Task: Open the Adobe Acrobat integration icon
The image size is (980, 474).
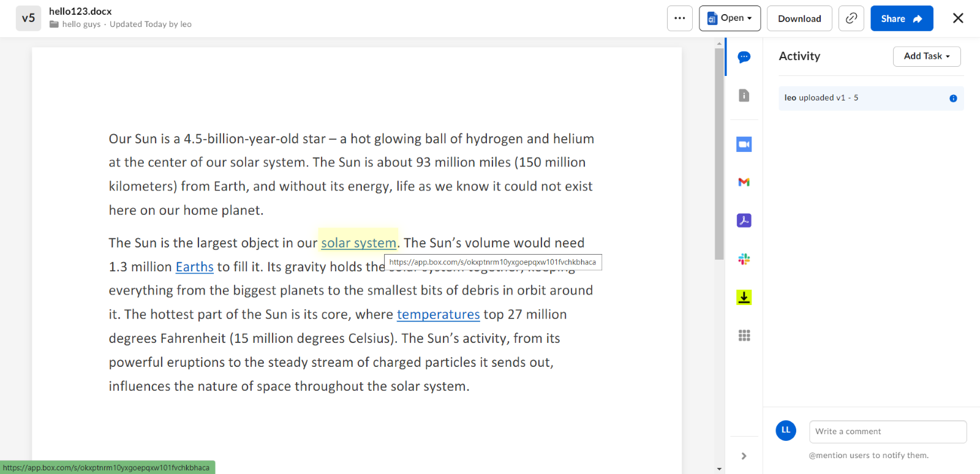Action: coord(744,220)
